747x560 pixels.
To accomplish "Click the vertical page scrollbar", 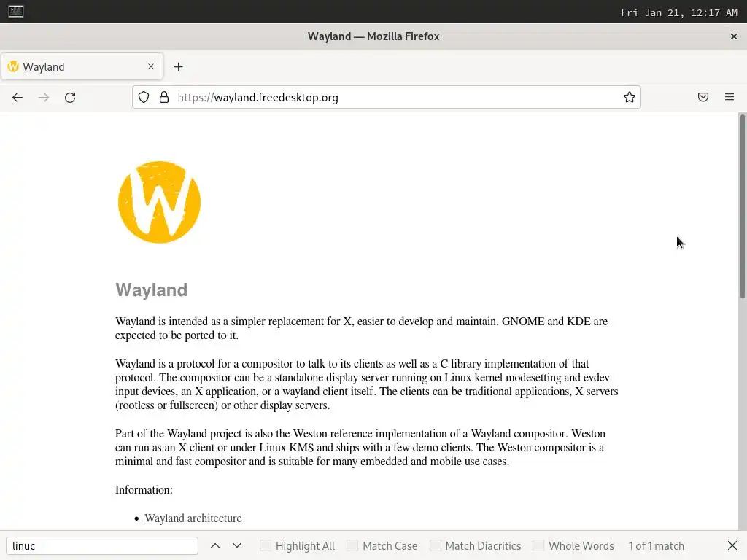I will 742,206.
